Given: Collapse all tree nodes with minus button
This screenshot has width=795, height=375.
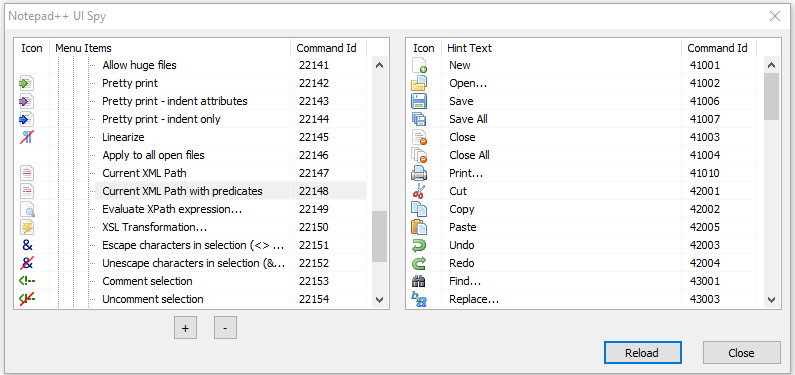Looking at the screenshot, I should coord(225,328).
